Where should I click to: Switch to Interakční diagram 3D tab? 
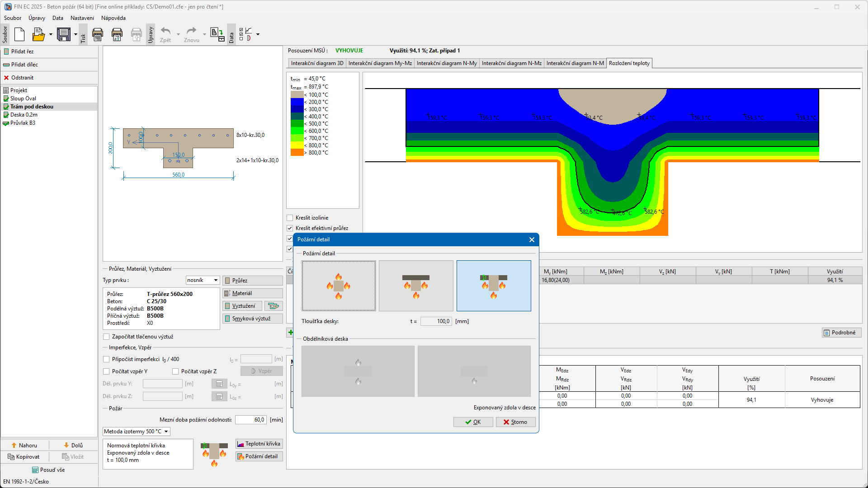[x=317, y=63]
